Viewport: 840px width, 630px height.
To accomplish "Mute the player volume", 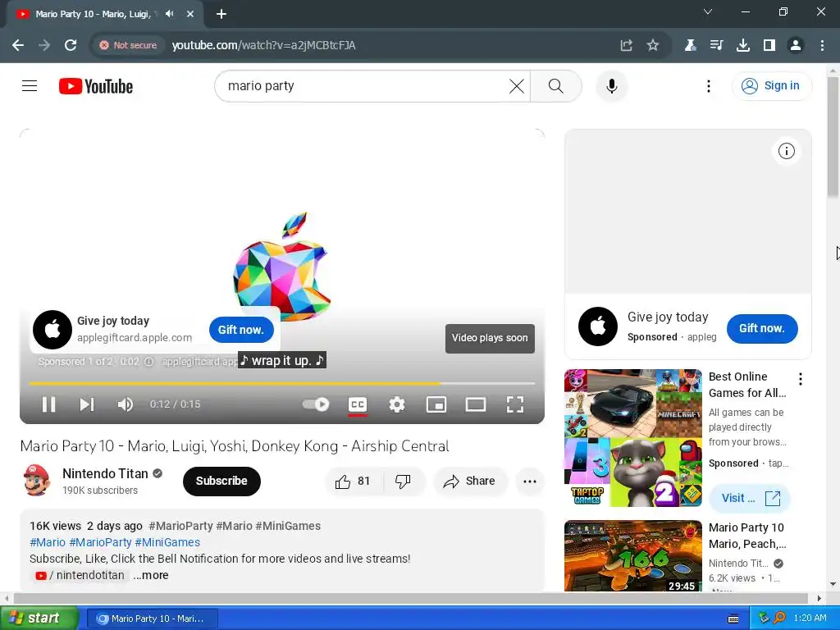I will point(126,404).
